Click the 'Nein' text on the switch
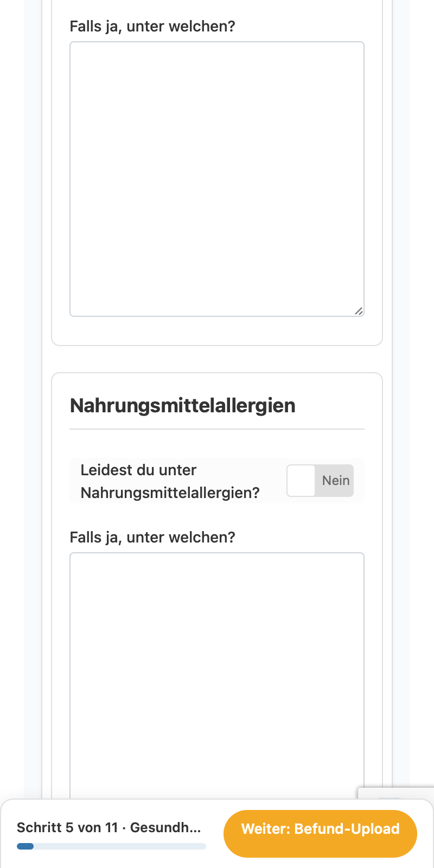This screenshot has height=868, width=434. 336,481
